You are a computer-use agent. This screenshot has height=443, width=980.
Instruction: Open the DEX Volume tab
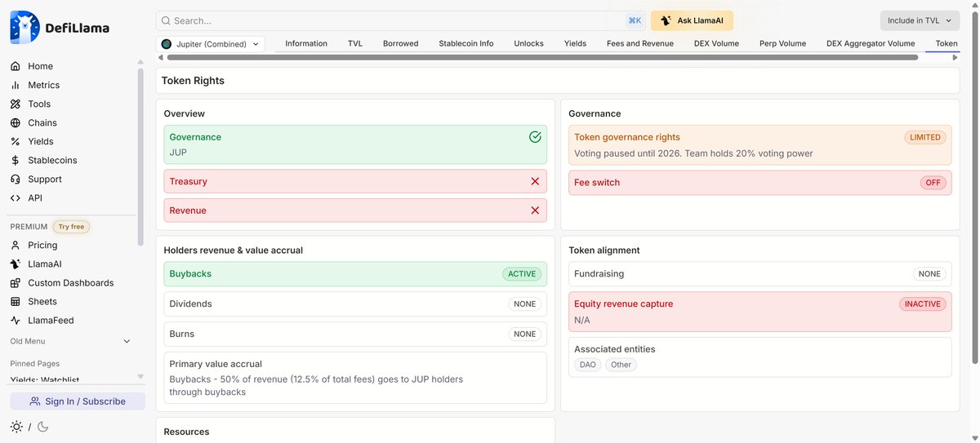pos(716,43)
